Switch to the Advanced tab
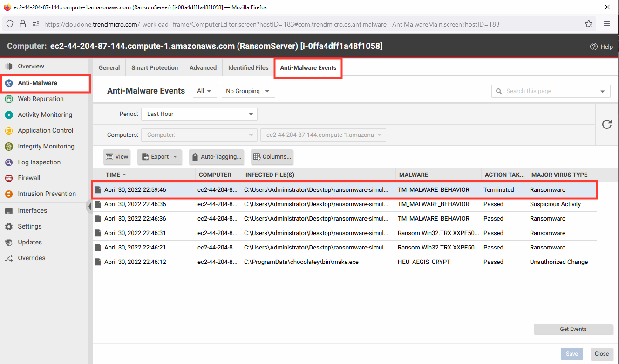619x364 pixels. tap(203, 68)
